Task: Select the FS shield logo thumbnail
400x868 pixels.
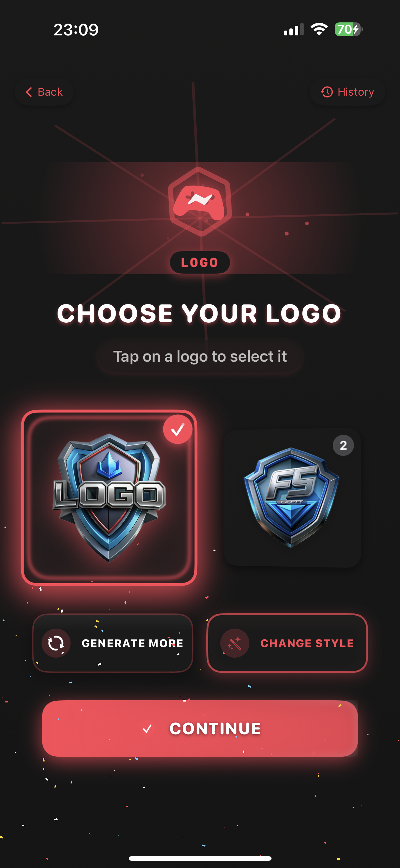Action: (292, 498)
